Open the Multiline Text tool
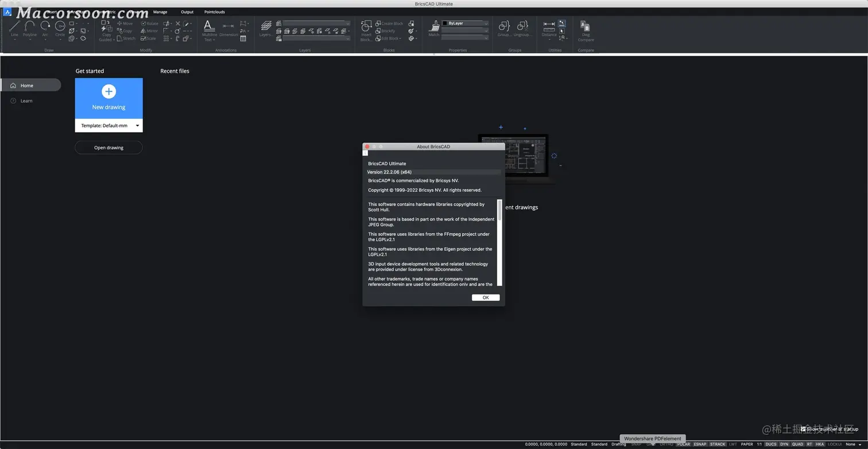 tap(209, 30)
